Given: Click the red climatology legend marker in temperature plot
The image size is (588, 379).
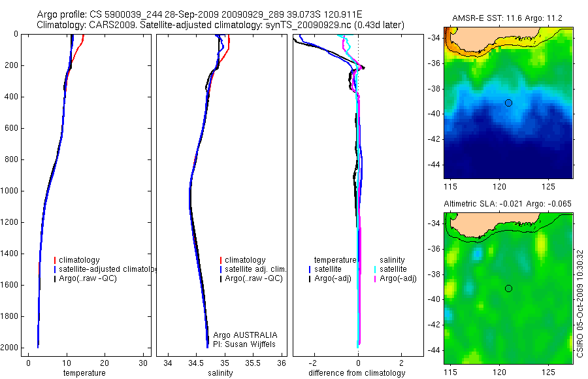Looking at the screenshot, I should click(x=55, y=260).
